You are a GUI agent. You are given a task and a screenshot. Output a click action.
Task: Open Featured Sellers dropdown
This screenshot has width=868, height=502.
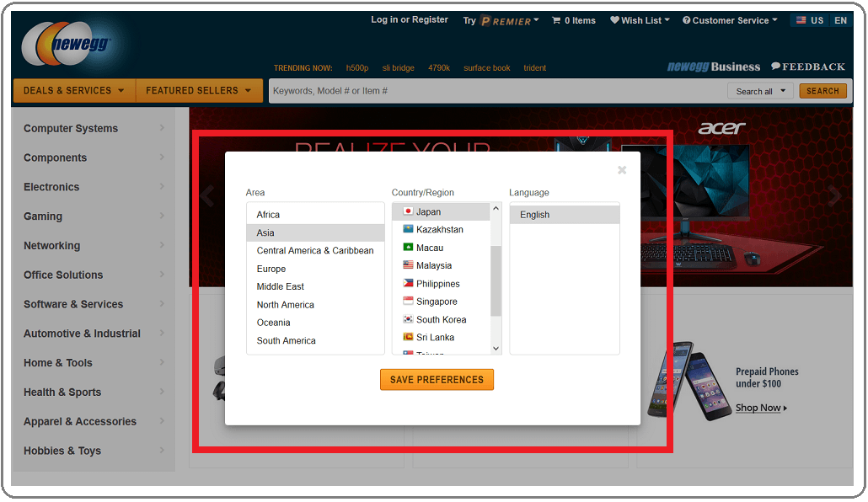point(199,91)
